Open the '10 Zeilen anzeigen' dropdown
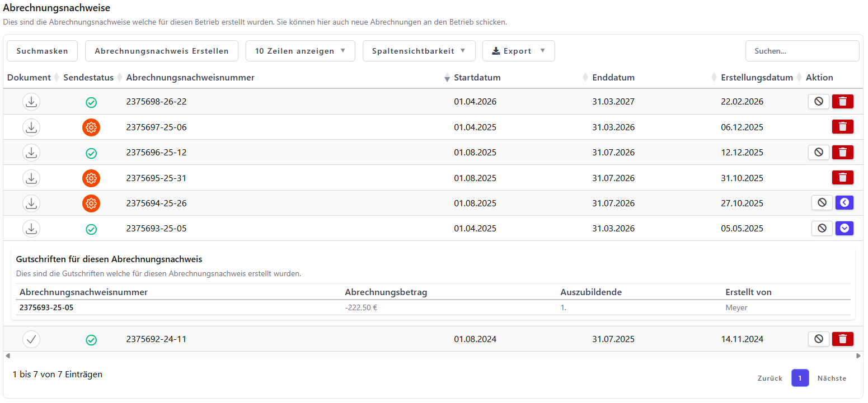The width and height of the screenshot is (868, 403). tap(301, 51)
